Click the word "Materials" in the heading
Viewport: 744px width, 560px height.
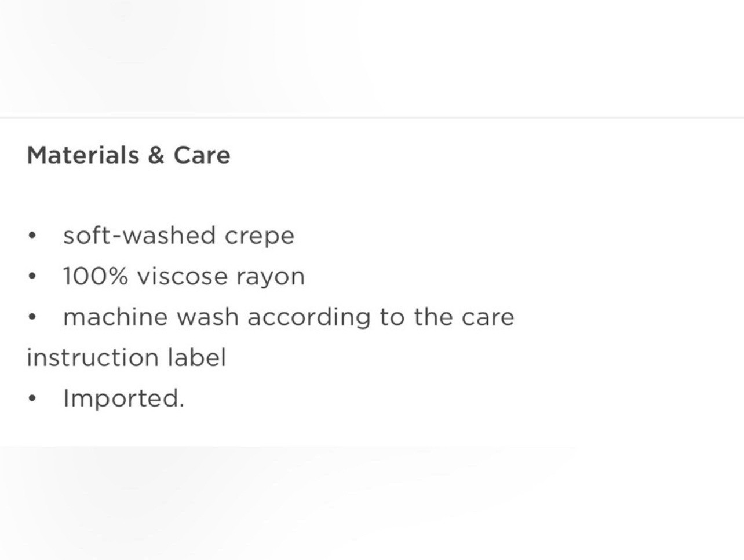tap(83, 155)
